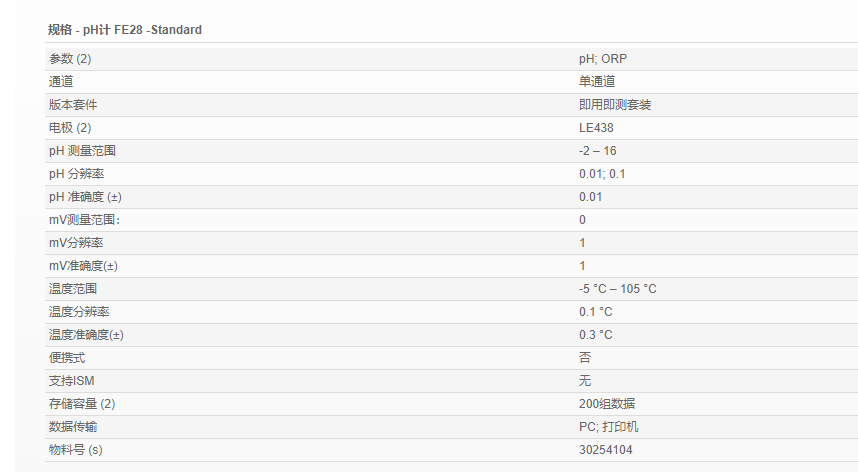This screenshot has height=472, width=858.
Task: Select the material number "30254104"
Action: point(605,450)
